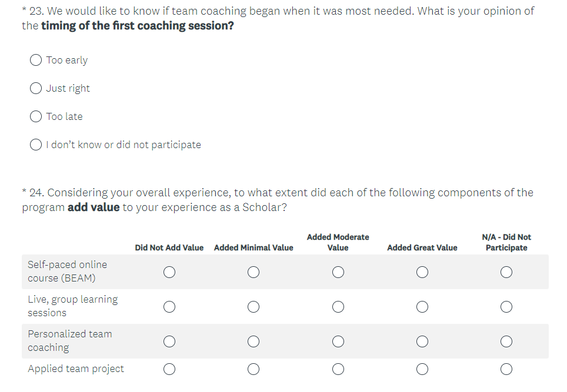Rate Personalized team coaching Added Minimal Value
The height and width of the screenshot is (392, 567).
pyautogui.click(x=254, y=341)
